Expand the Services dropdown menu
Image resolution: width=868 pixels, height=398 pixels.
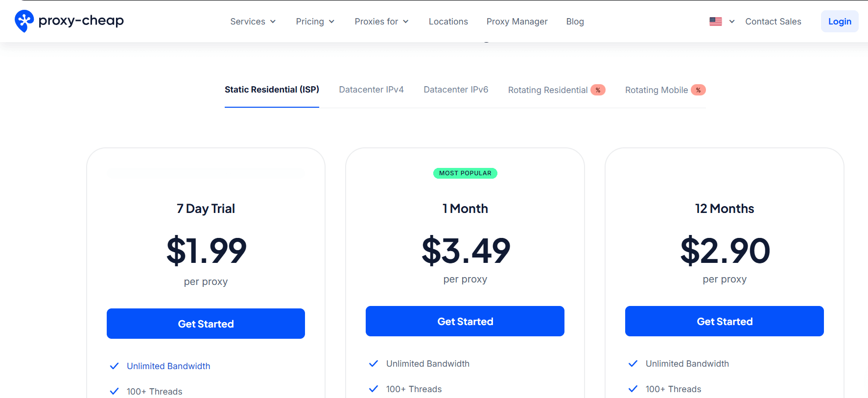(x=253, y=22)
